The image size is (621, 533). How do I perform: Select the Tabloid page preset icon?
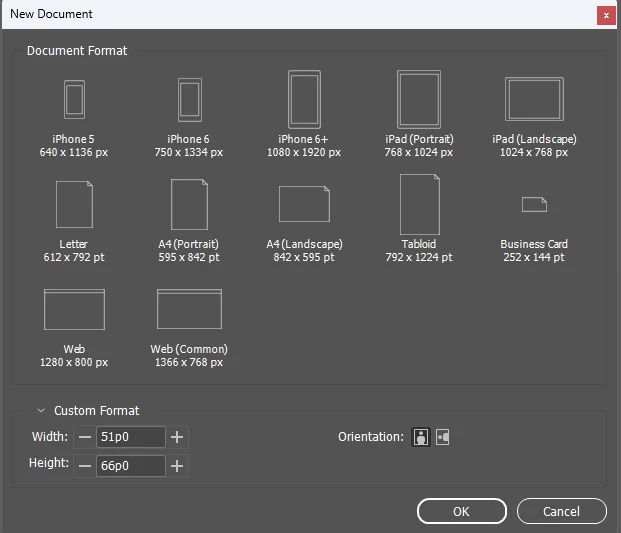[420, 204]
